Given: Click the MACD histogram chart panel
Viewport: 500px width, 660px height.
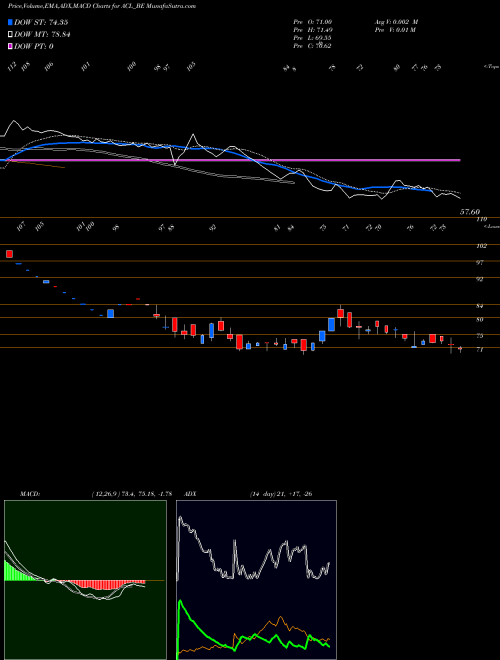Looking at the screenshot, I should pyautogui.click(x=85, y=580).
